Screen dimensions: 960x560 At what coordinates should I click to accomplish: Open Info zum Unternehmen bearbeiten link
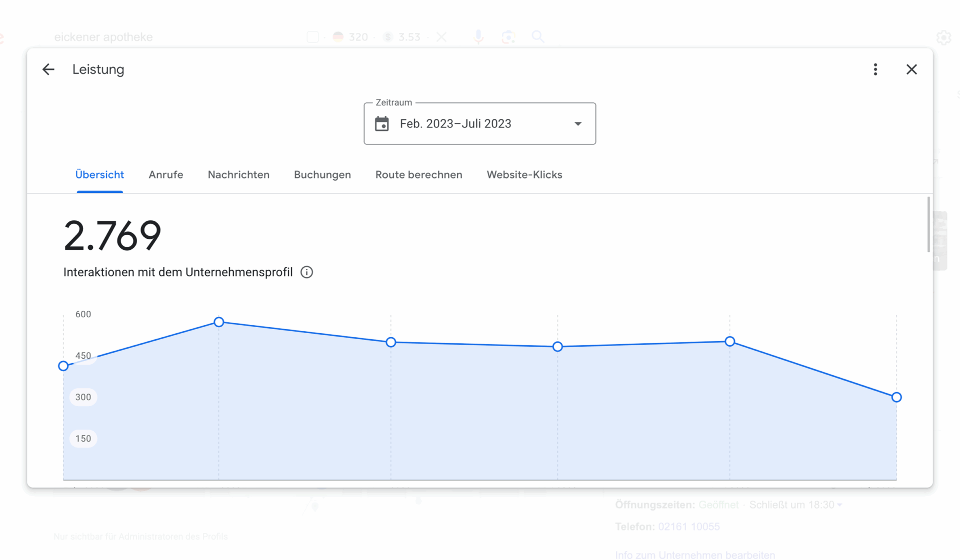click(x=694, y=555)
